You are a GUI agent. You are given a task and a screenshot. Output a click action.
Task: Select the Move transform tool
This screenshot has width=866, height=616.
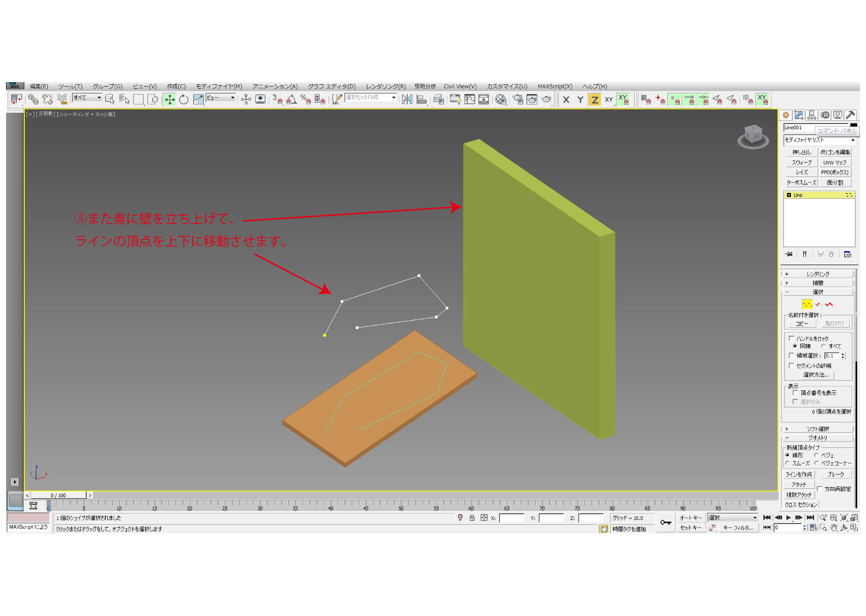point(170,100)
